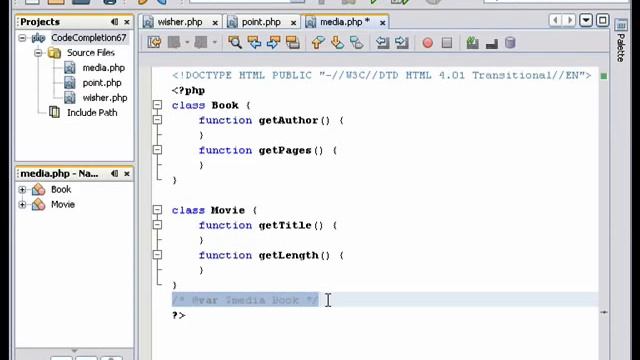Click Find Next Occurrence arrow icon
Image resolution: width=640 pixels, height=360 pixels.
273,42
